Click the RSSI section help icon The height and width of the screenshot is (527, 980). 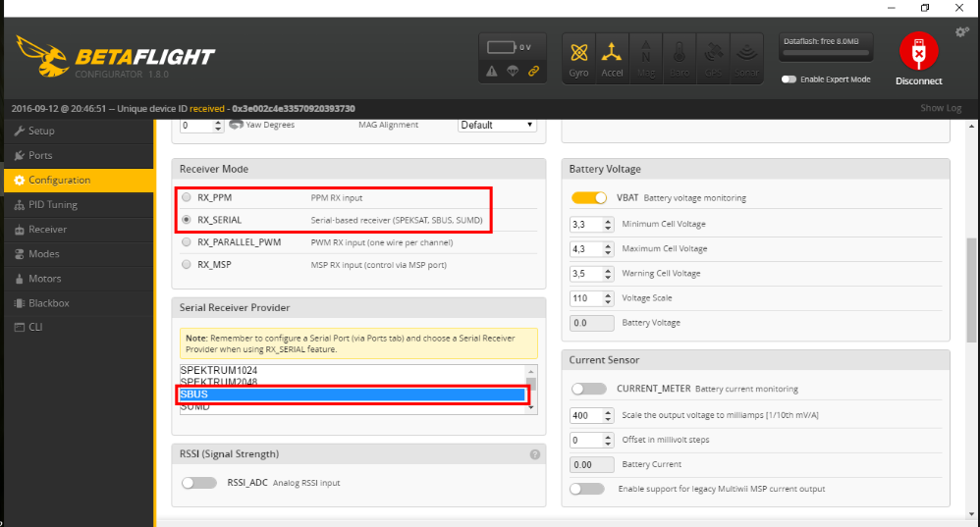coord(535,454)
